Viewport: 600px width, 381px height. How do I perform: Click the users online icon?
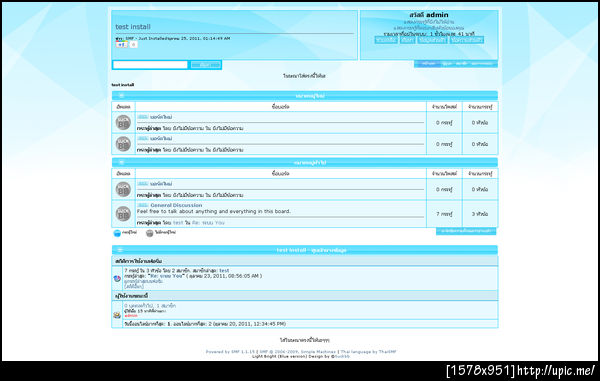(117, 315)
